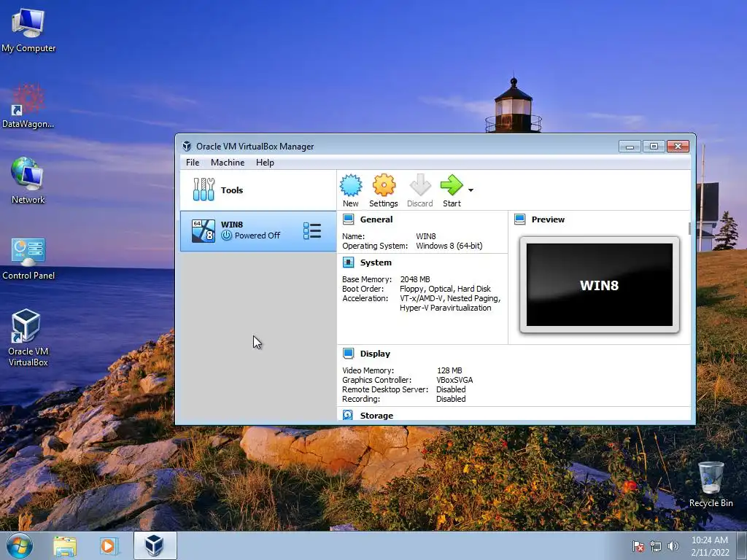
Task: Select the Tools entry in left pane
Action: point(258,190)
